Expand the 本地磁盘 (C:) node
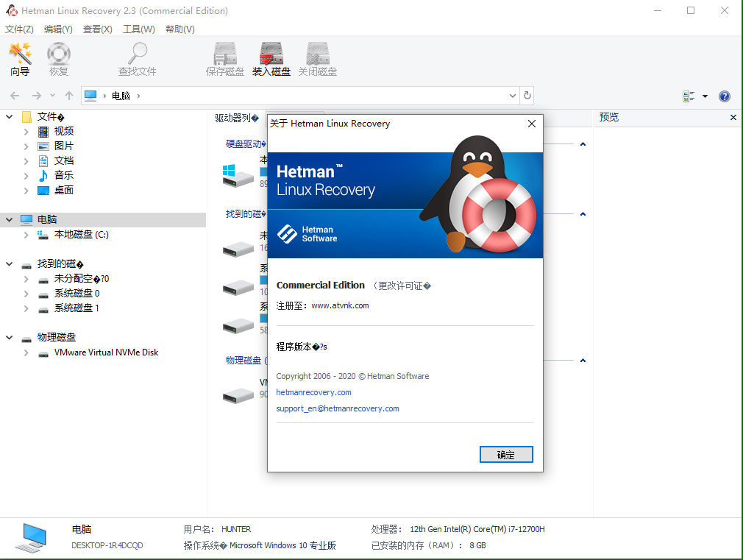 26,235
